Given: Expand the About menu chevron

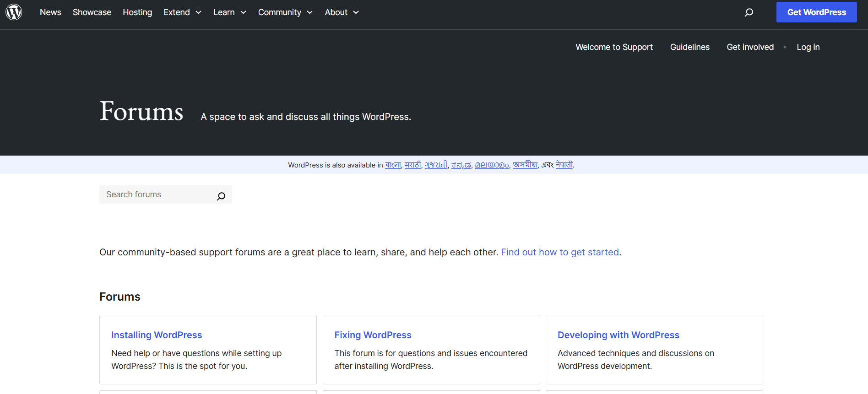Looking at the screenshot, I should click(356, 12).
